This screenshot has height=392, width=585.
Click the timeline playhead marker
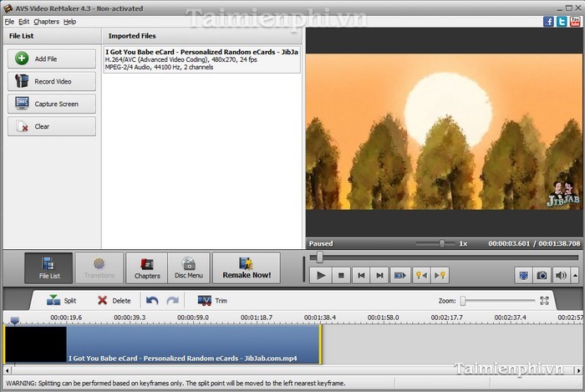(14, 320)
